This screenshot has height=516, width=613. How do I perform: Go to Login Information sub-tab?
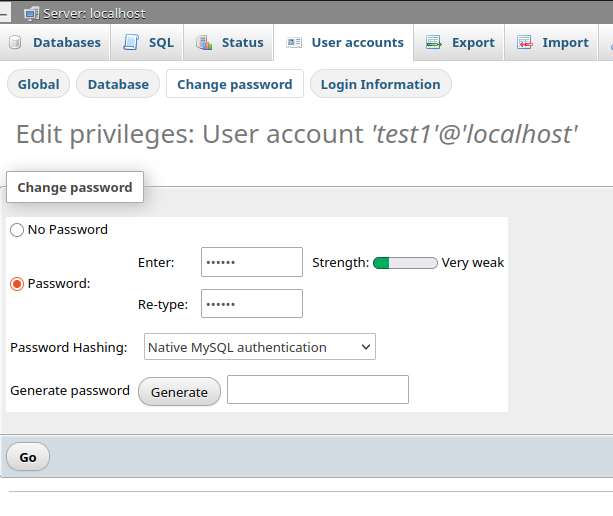pyautogui.click(x=381, y=84)
